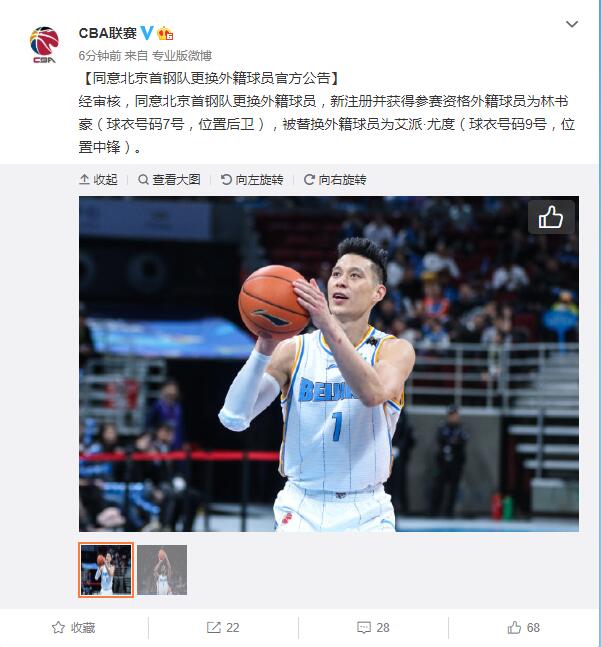The height and width of the screenshot is (647, 601).
Task: Open the CBA league avatar logo
Action: (x=44, y=45)
